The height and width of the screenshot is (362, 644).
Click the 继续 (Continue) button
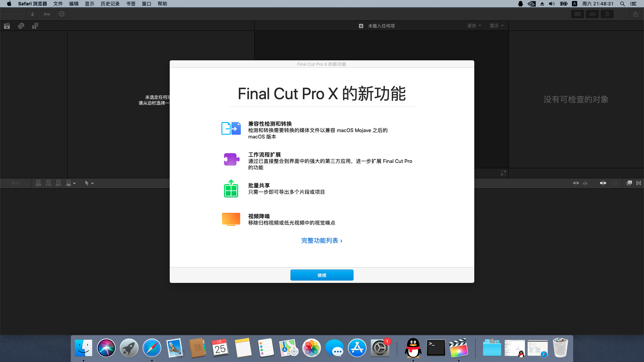click(x=322, y=275)
